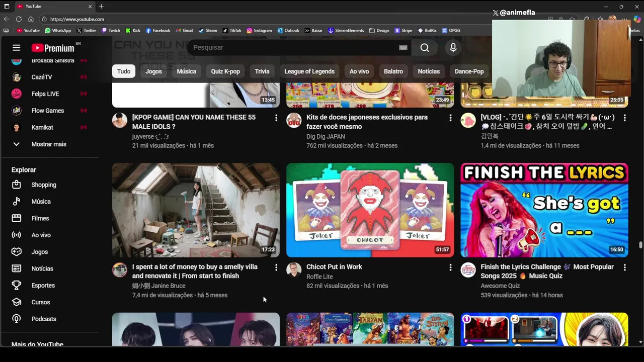Click Dig Dig JAPAN channel avatar
This screenshot has height=362, width=644.
pyautogui.click(x=294, y=121)
